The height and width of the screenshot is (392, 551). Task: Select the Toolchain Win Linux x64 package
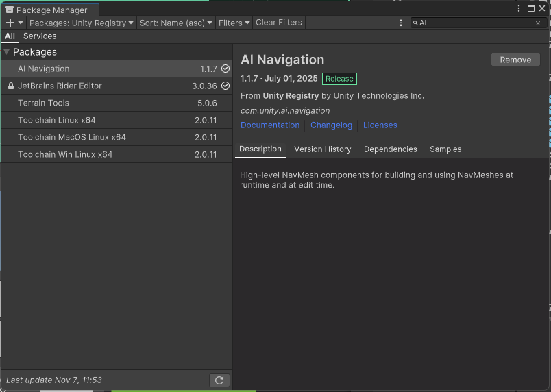117,155
